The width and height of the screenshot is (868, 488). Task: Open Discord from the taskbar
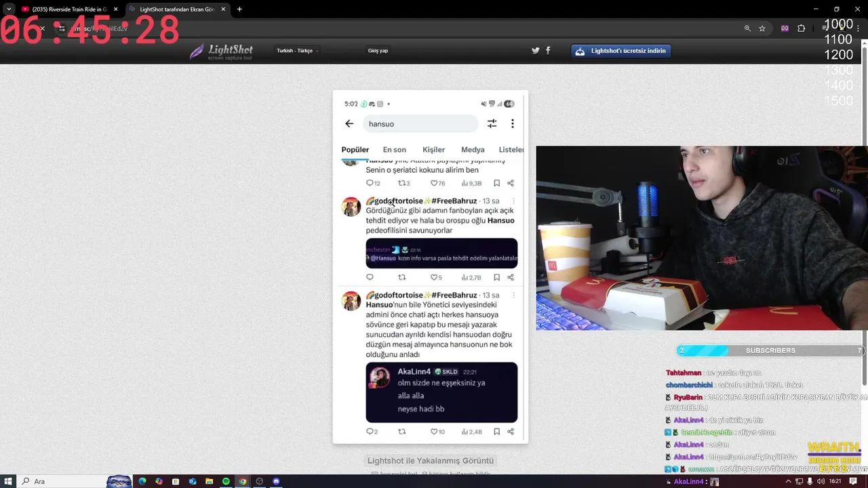point(276,481)
